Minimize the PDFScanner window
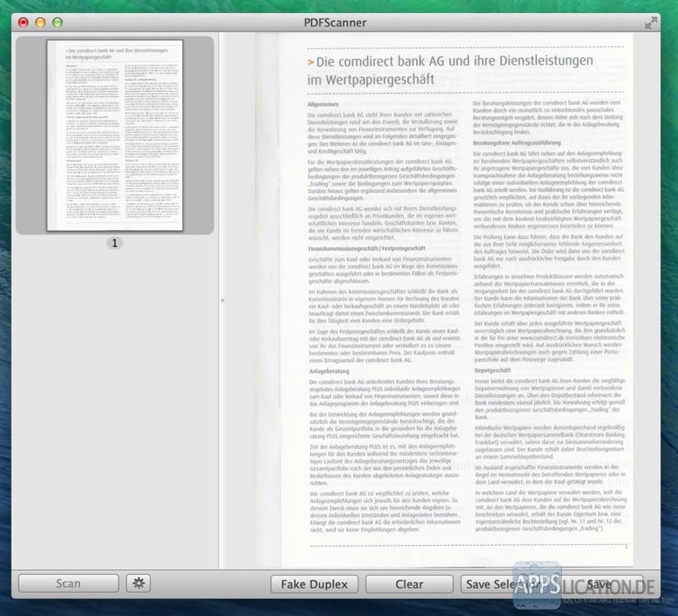This screenshot has height=616, width=678. [40, 23]
